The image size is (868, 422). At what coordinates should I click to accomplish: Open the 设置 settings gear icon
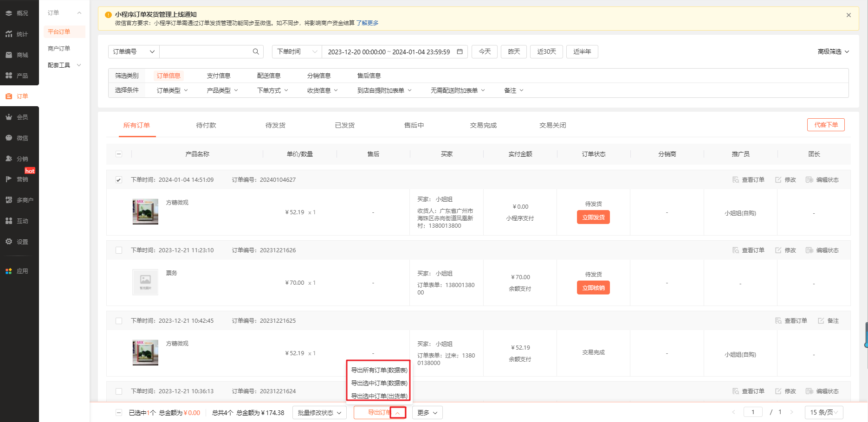click(9, 242)
